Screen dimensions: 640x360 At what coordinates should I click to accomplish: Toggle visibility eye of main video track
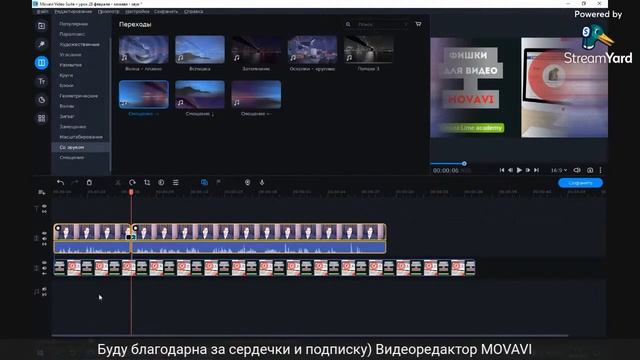(x=44, y=233)
